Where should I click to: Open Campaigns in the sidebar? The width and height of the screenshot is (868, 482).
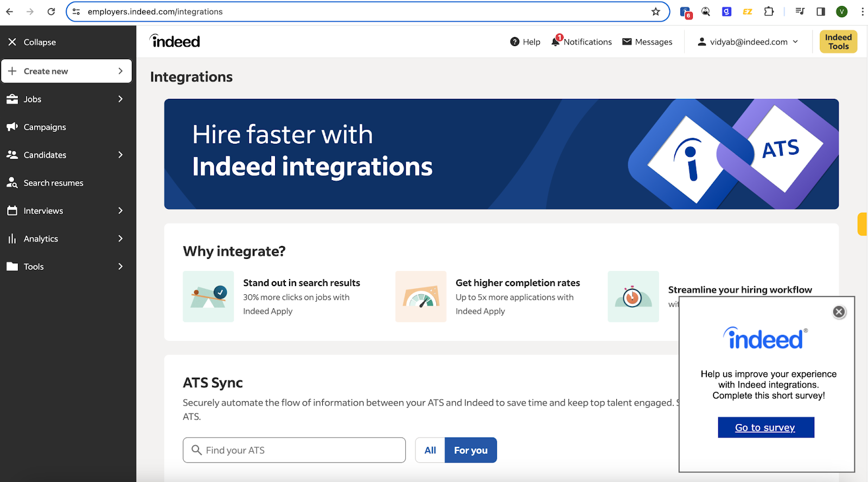[45, 127]
